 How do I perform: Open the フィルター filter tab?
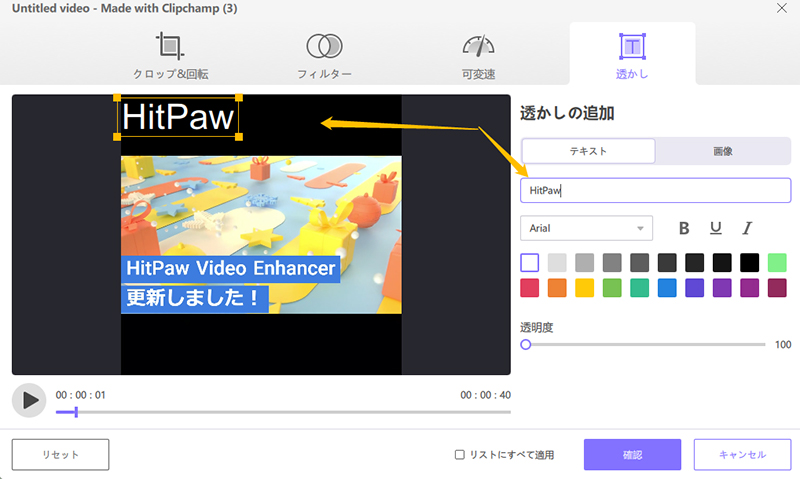point(324,55)
